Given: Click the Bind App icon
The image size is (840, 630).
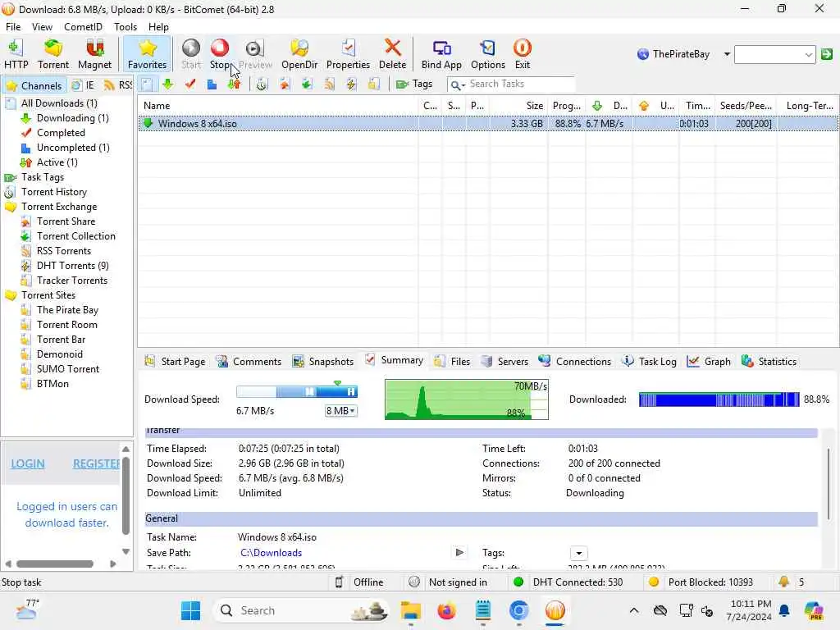Looking at the screenshot, I should [x=441, y=54].
